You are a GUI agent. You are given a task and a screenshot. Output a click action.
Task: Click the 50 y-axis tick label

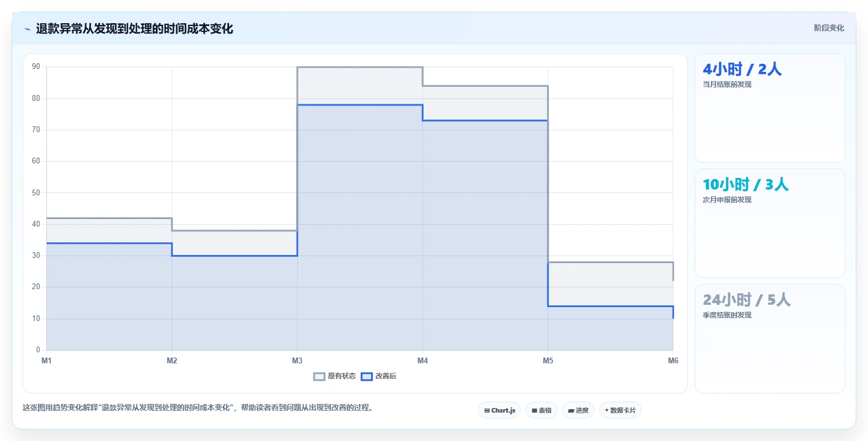coord(37,193)
